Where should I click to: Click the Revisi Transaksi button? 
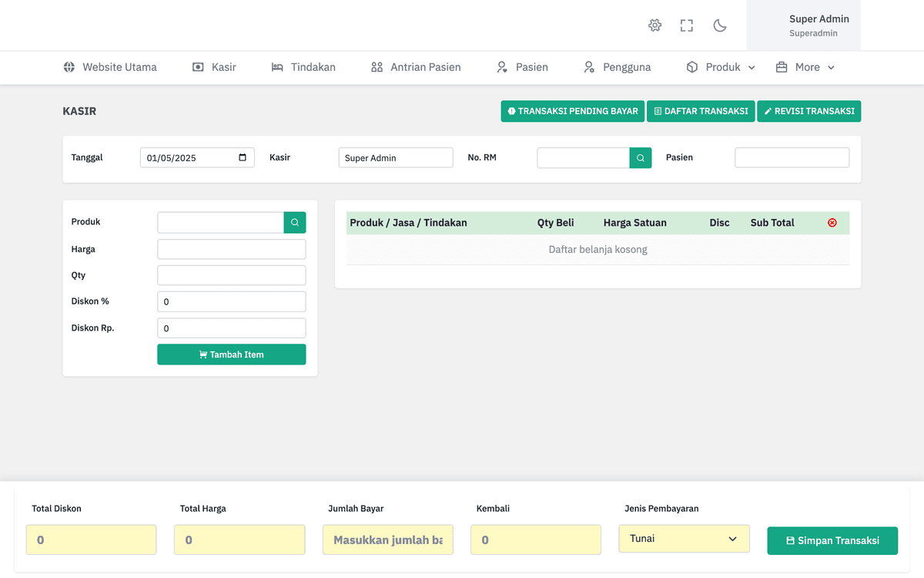tap(809, 111)
